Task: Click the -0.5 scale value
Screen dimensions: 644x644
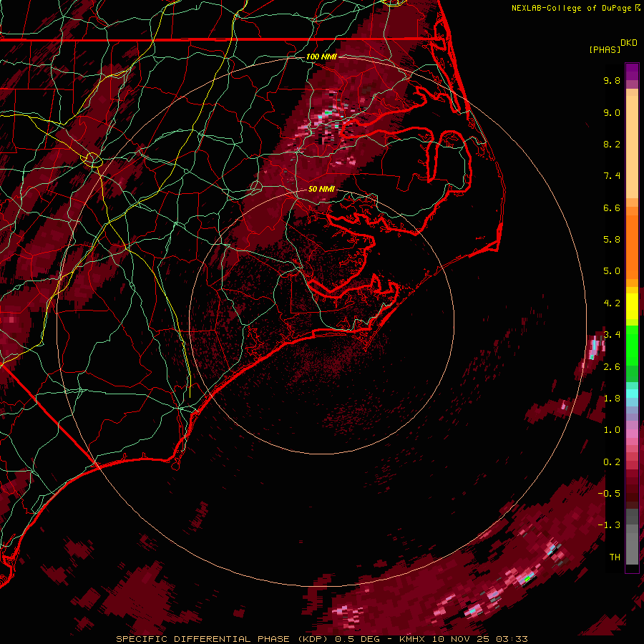Action: (609, 494)
